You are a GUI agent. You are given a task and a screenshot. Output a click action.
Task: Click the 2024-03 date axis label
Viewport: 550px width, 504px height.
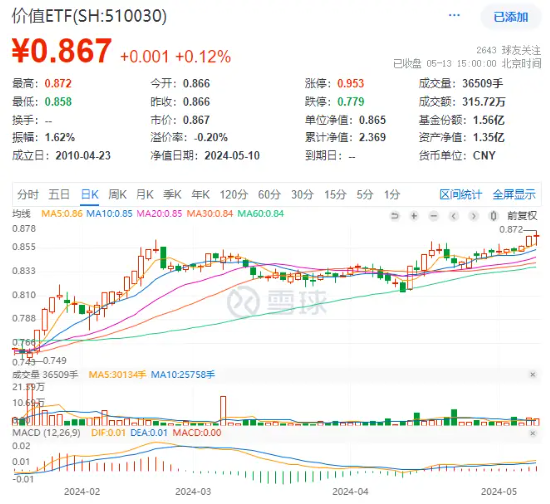point(193,492)
